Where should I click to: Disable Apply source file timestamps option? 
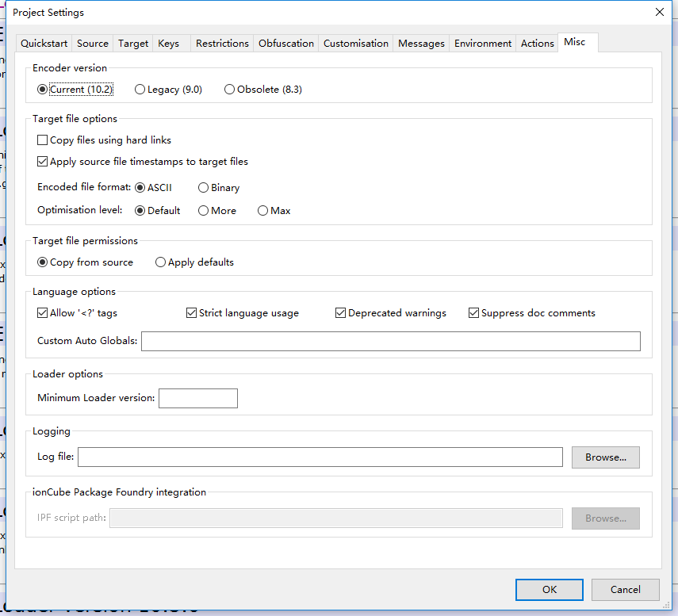42,161
